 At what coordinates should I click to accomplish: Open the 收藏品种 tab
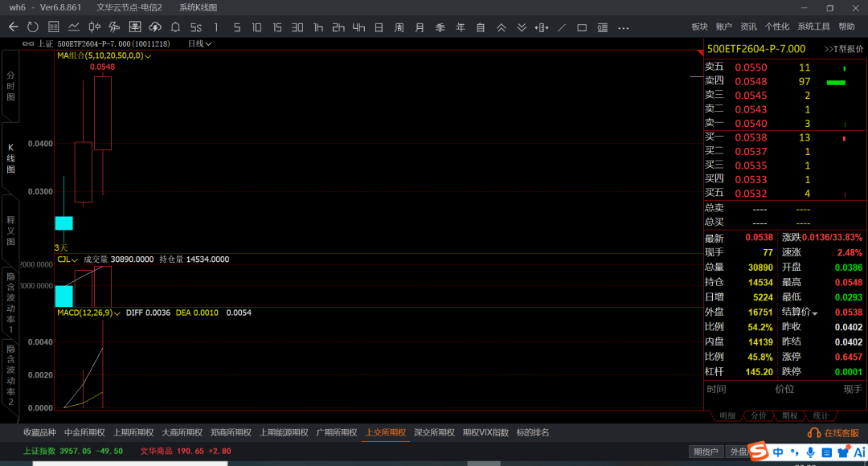40,433
